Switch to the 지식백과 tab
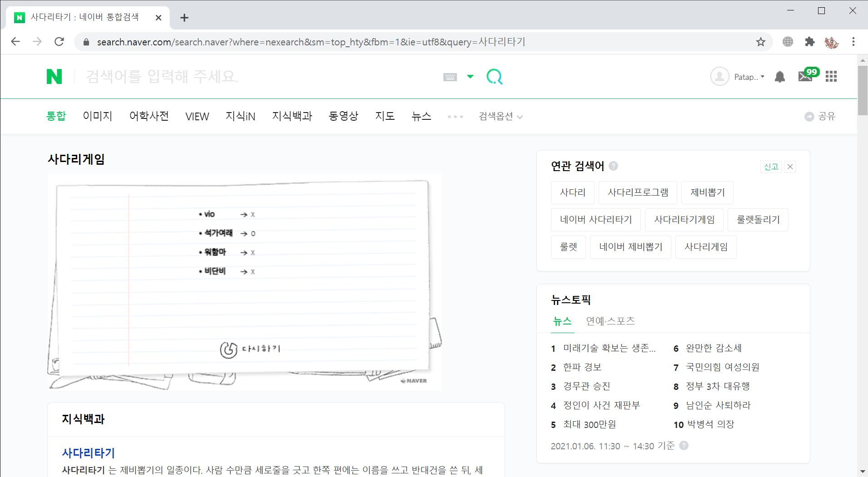The height and width of the screenshot is (477, 868). [292, 116]
